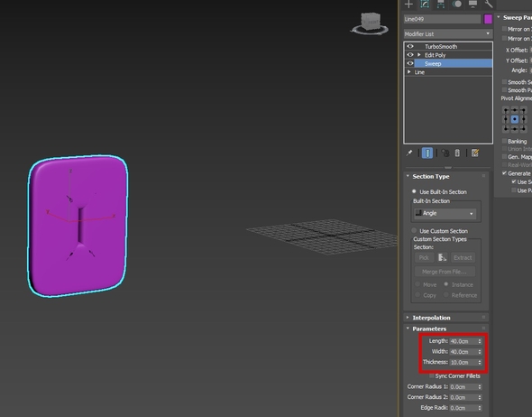Hide the TurboSmooth modifier eye

410,46
